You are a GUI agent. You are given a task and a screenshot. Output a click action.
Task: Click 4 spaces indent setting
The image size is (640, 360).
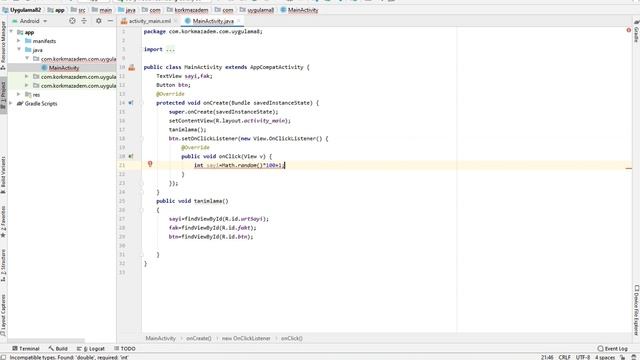tap(605, 357)
